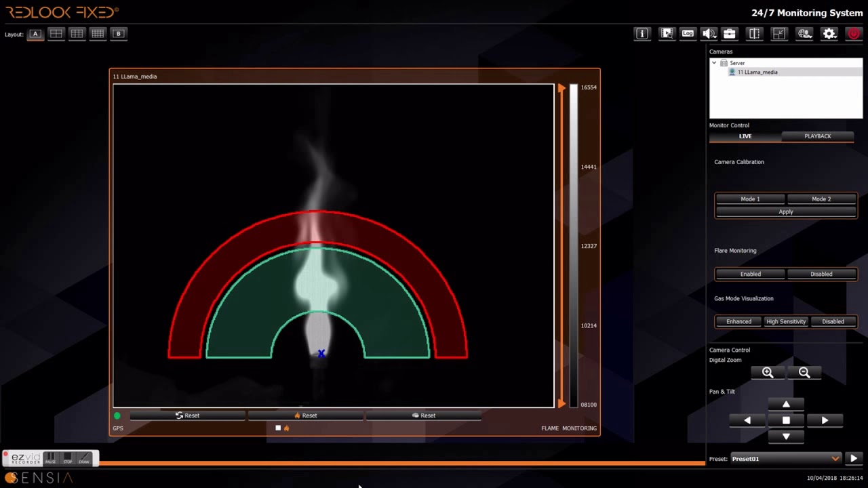This screenshot has height=488, width=868.
Task: Toggle the white checkbox beside flame icon
Action: pyautogui.click(x=278, y=428)
